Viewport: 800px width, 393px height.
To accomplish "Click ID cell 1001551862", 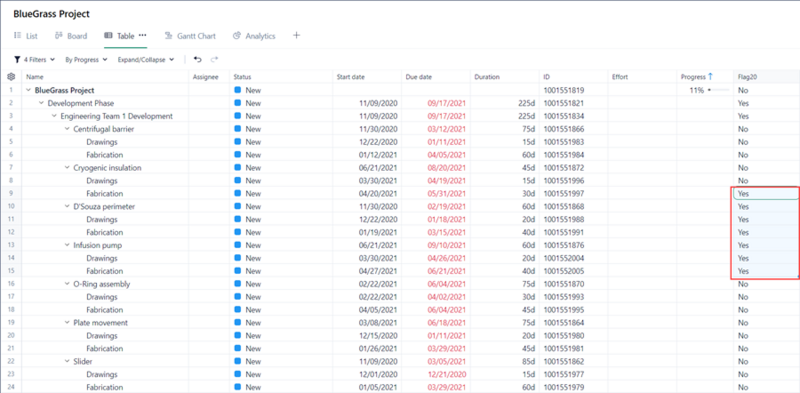I will pos(564,361).
